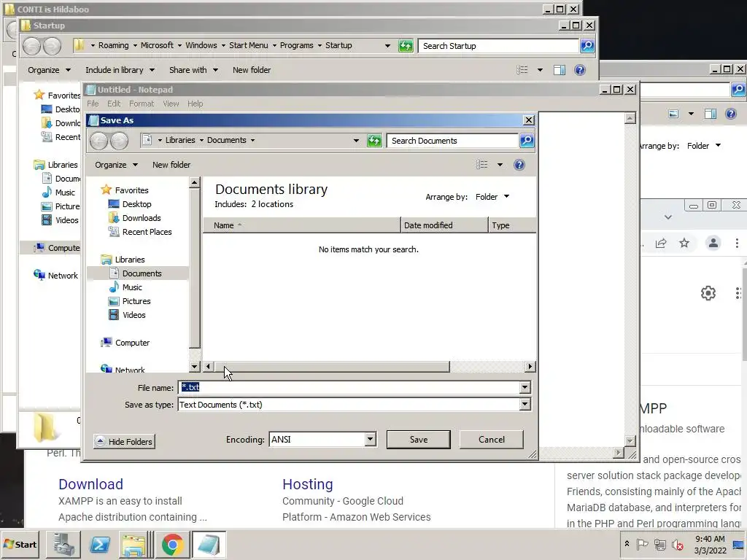Expand Arrange by Folder dropdown in Save As
This screenshot has height=560, width=747.
(x=492, y=197)
